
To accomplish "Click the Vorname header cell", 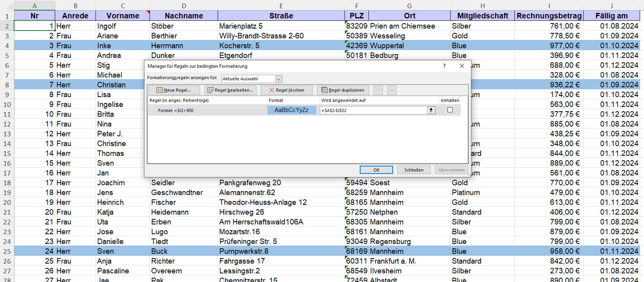I will click(x=123, y=16).
